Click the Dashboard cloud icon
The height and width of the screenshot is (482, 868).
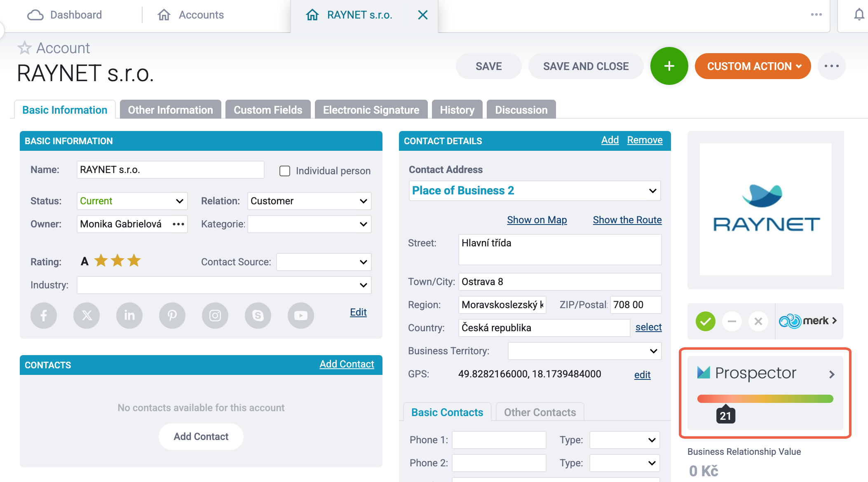(x=35, y=15)
